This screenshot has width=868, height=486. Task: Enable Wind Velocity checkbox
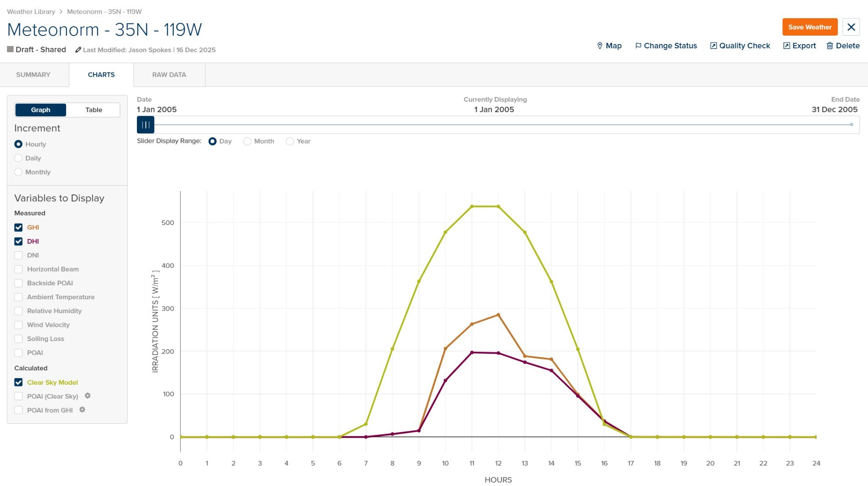pyautogui.click(x=18, y=325)
